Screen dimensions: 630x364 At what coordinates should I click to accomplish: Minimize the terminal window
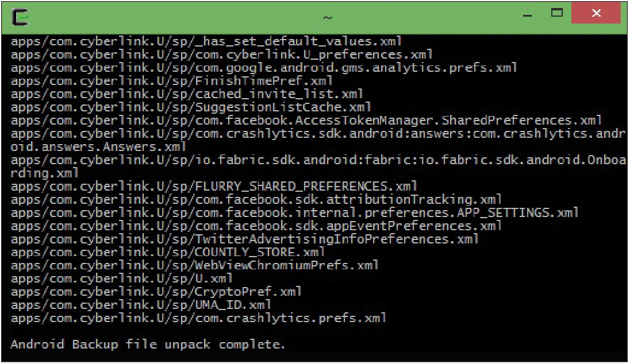[x=528, y=16]
